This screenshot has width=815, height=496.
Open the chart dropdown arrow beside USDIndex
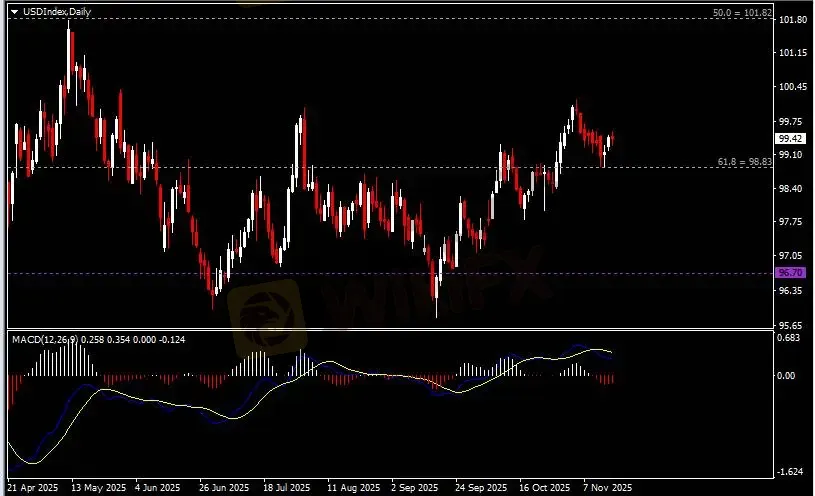13,11
